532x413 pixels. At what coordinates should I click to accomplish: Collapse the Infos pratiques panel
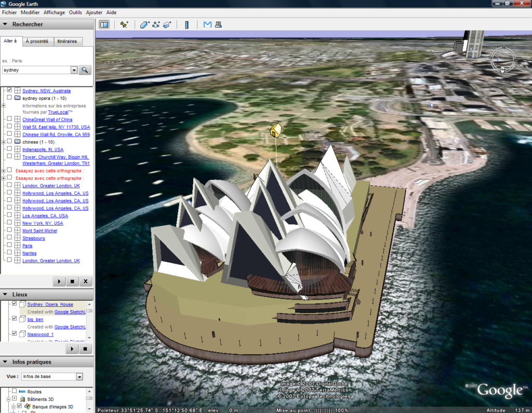[5, 362]
